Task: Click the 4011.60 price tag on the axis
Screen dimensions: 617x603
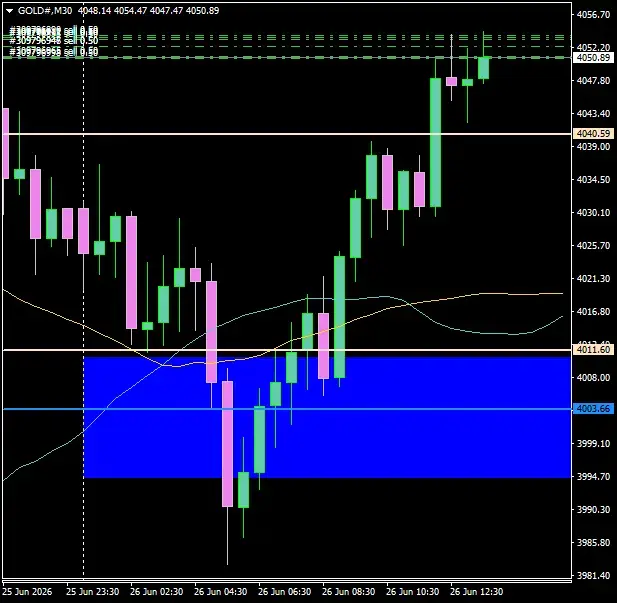Action: click(593, 350)
